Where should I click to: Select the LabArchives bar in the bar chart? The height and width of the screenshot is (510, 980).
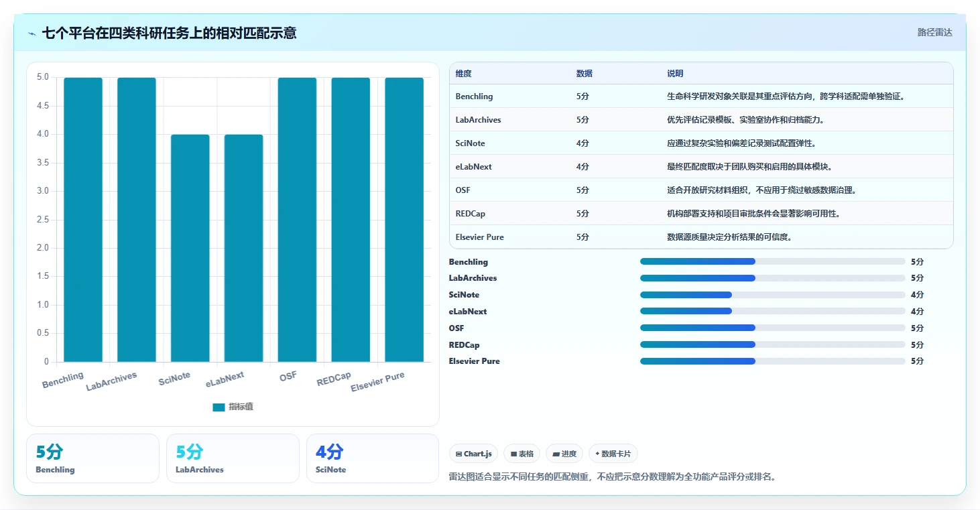pos(137,220)
